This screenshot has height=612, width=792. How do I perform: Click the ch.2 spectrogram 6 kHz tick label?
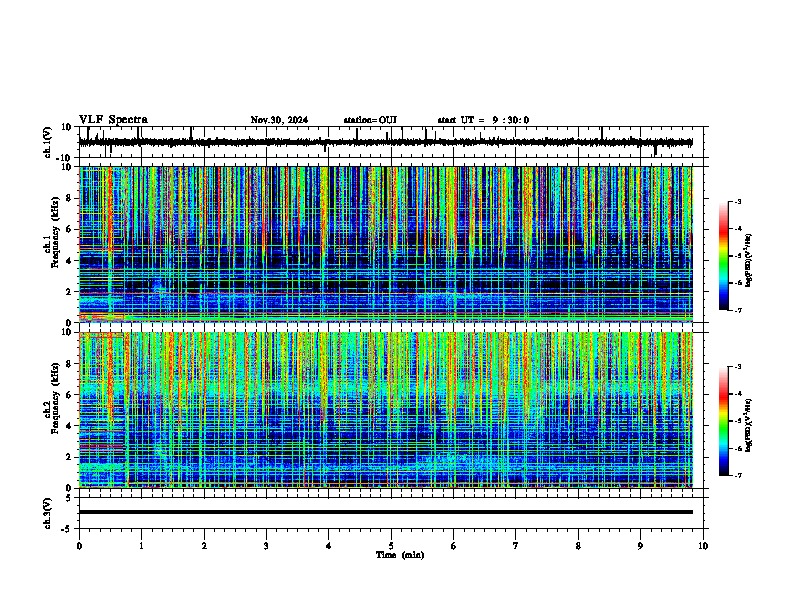coord(70,395)
